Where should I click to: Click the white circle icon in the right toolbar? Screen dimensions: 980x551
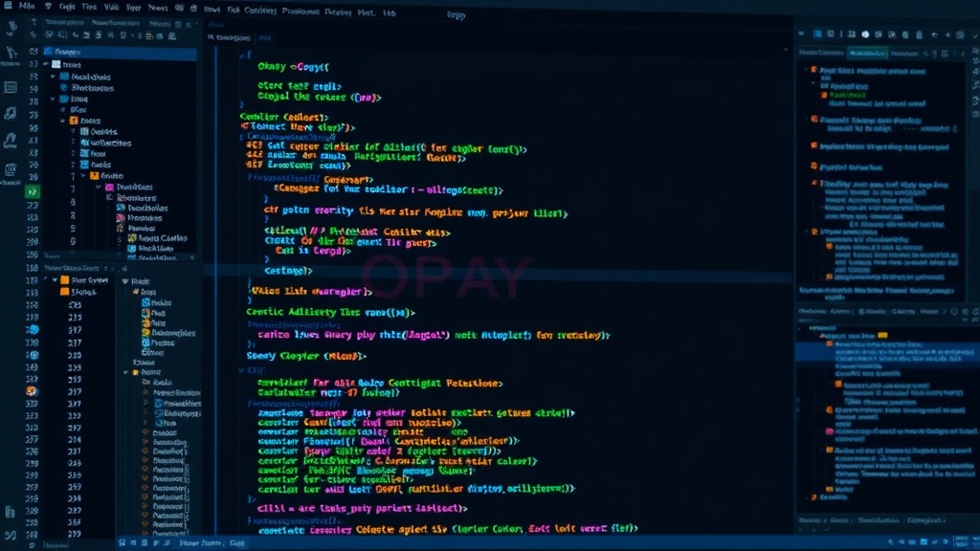pos(865,35)
